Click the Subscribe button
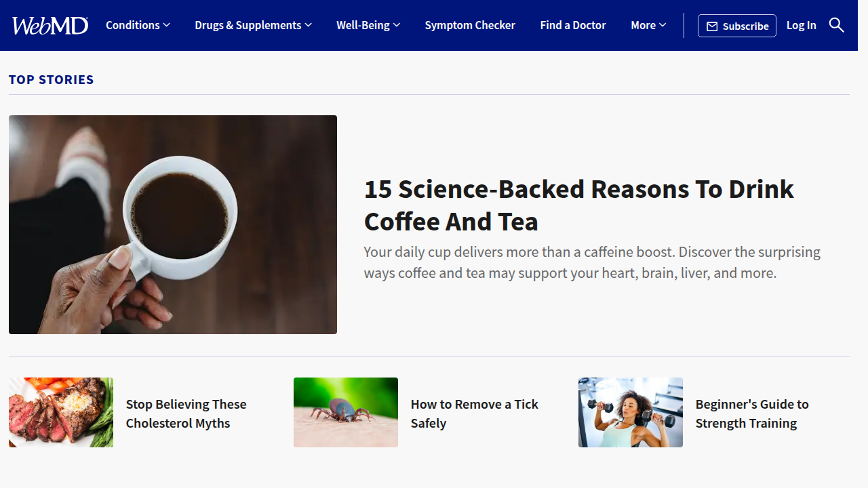 tap(737, 26)
